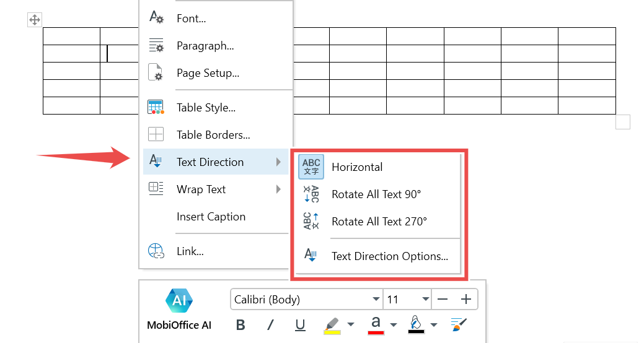Click the Calibri (Body) font name field
Image resolution: width=644 pixels, height=343 pixels.
point(302,300)
